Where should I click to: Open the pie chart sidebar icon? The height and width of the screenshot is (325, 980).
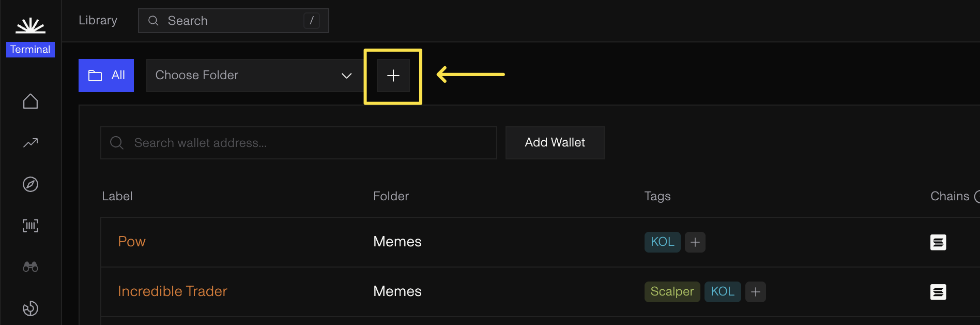(30, 308)
